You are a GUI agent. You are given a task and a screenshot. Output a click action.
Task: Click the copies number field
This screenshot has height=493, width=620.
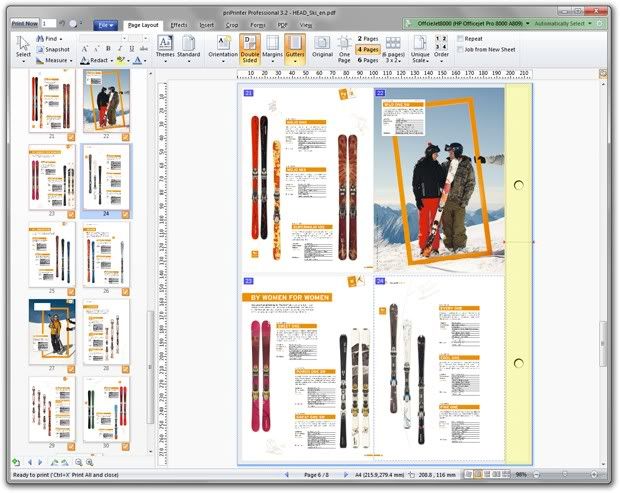[x=48, y=24]
